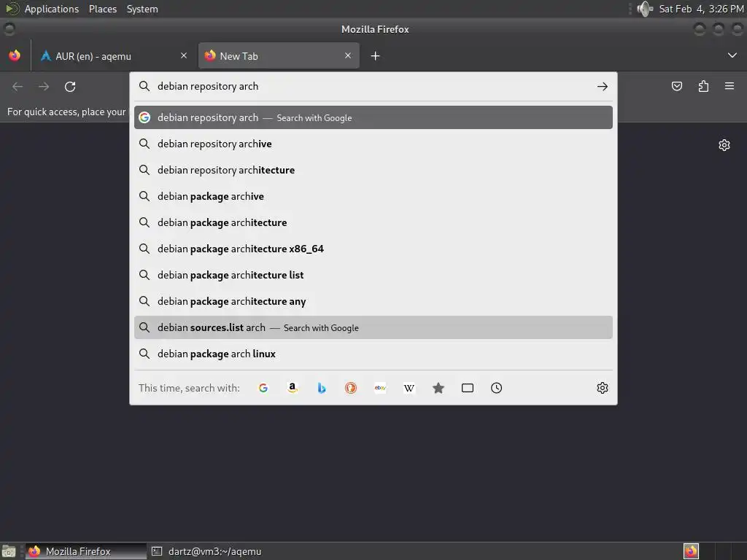Choose suggestion 'debian repository architecture'

pyautogui.click(x=373, y=170)
